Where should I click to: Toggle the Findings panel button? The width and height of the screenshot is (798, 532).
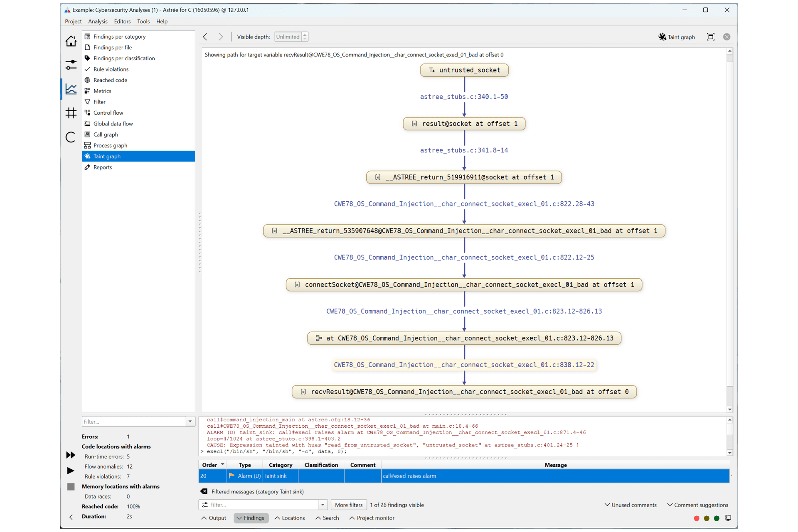[x=251, y=518]
